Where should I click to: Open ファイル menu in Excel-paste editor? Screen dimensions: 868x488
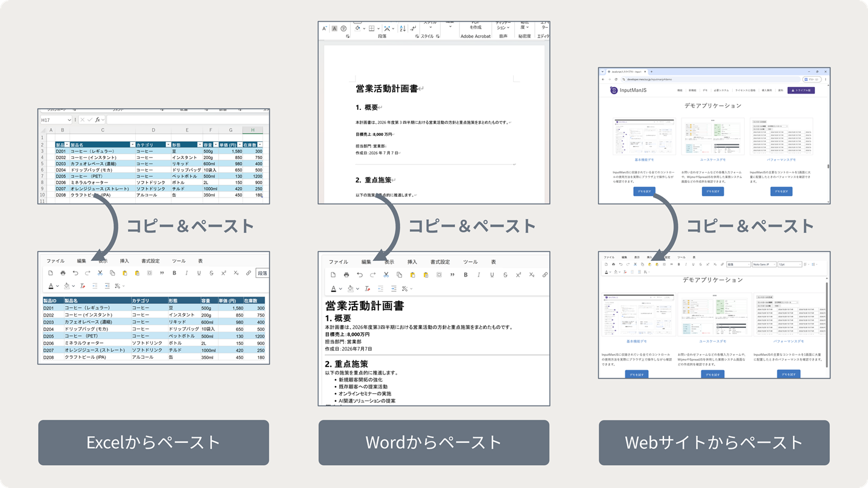pos(56,261)
